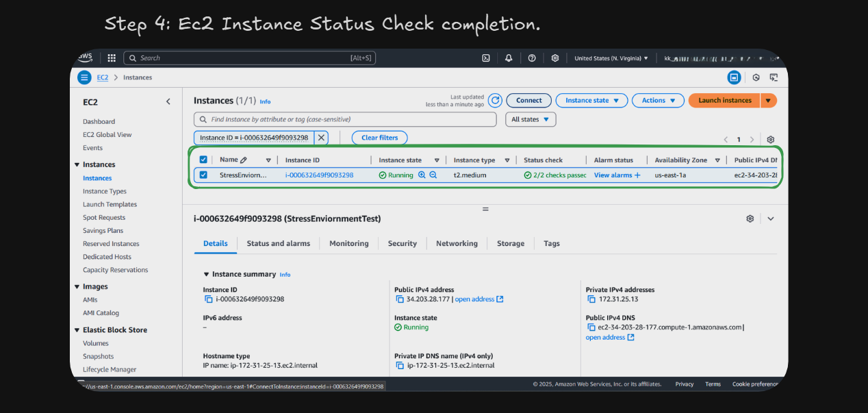Copy the Private IPv4 address
This screenshot has height=413, width=868.
pyautogui.click(x=591, y=299)
